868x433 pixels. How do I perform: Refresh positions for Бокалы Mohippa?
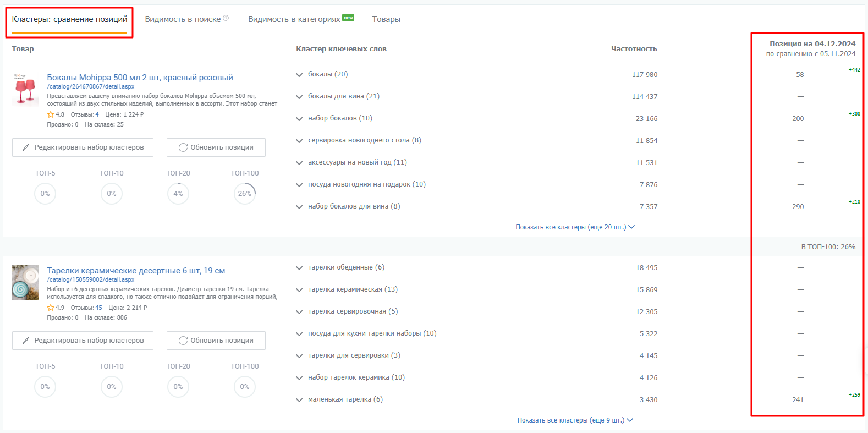pos(216,147)
